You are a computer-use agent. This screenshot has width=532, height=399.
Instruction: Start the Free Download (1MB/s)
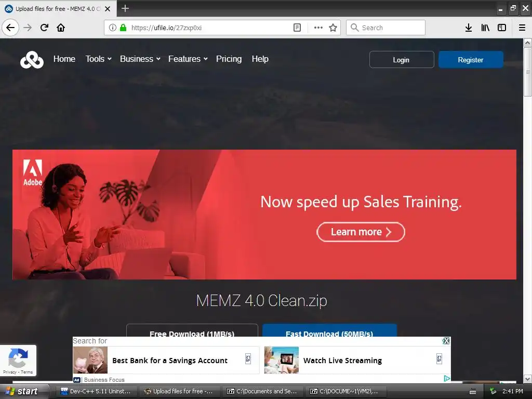192,330
